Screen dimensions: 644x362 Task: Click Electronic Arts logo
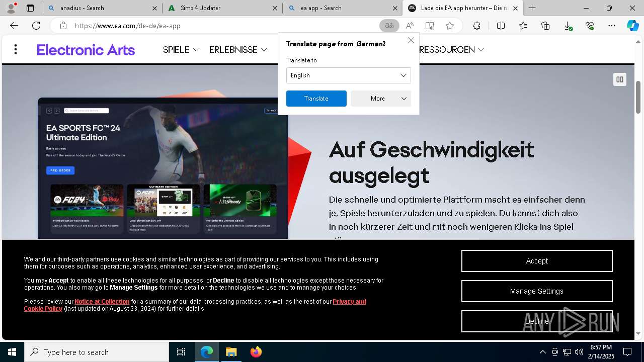pos(86,50)
